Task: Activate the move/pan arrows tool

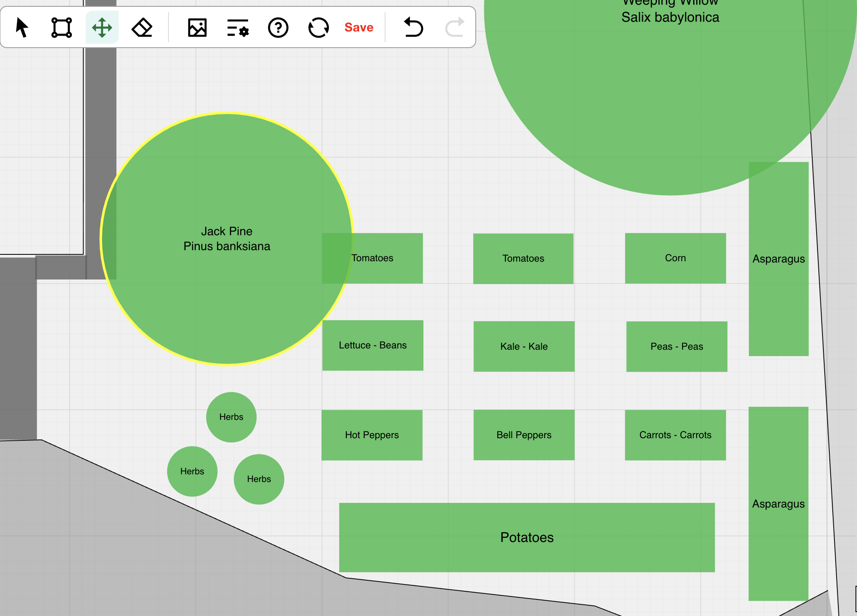Action: 102,28
